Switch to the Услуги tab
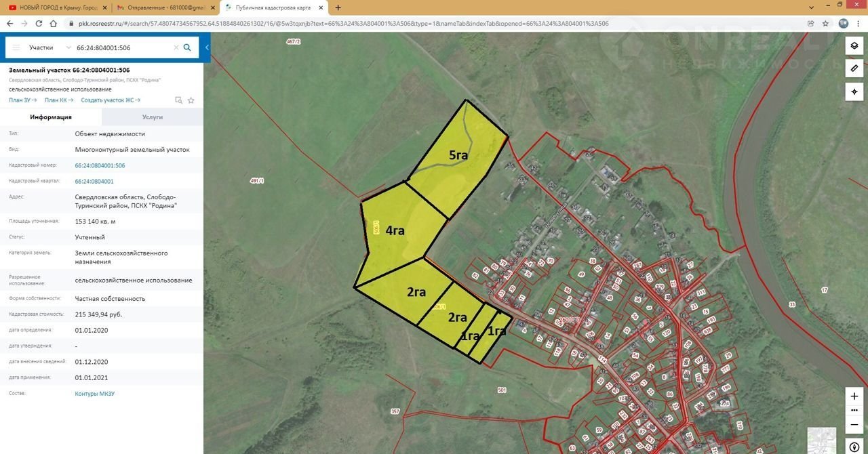The image size is (868, 454). coord(152,117)
